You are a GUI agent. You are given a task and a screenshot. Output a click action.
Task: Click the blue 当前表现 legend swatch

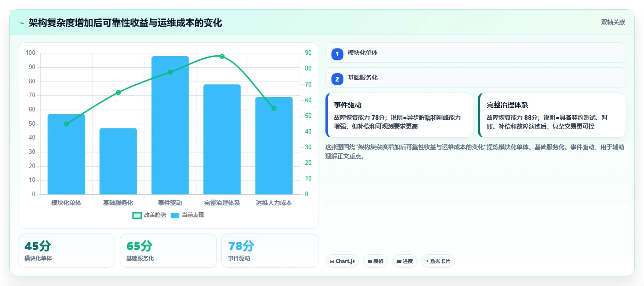tap(175, 215)
